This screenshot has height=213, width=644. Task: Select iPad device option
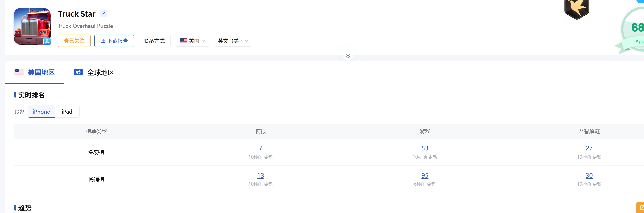(67, 112)
